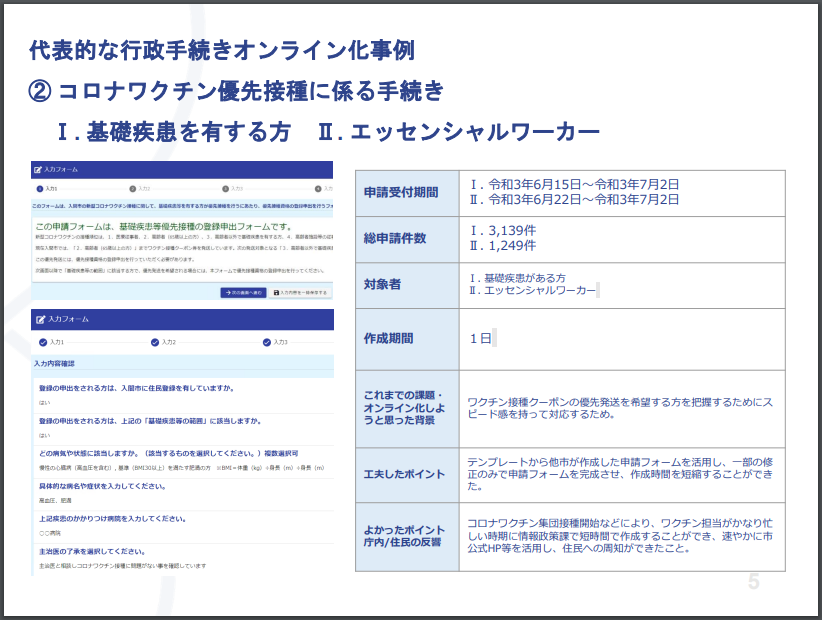Click the 入力内容を一時保存する save button
Image resolution: width=822 pixels, height=620 pixels.
[300, 292]
